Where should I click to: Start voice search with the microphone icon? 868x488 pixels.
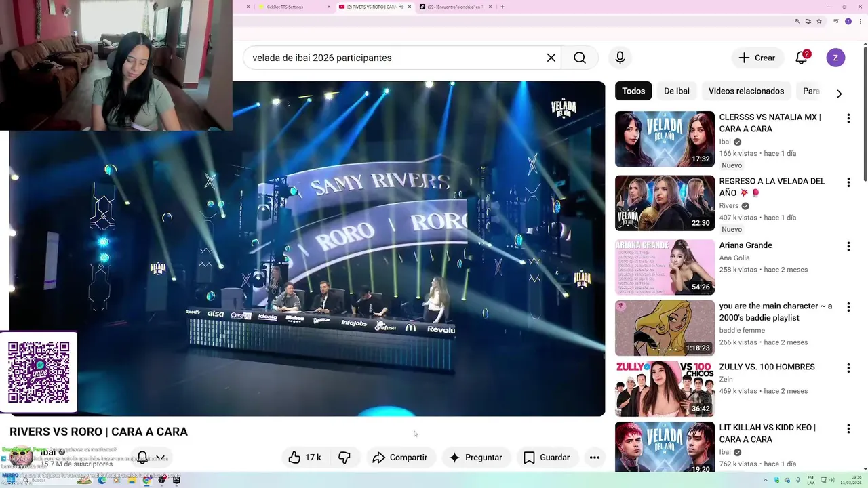click(x=620, y=58)
